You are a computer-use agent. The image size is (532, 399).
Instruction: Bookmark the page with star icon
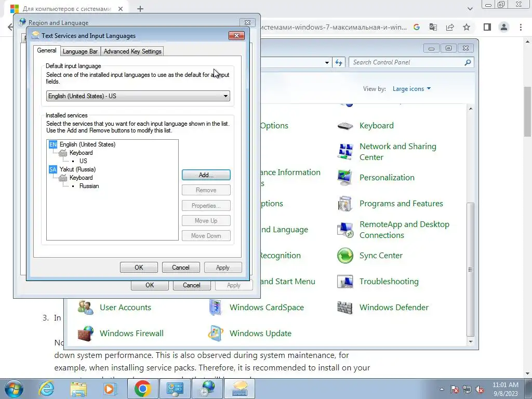(x=467, y=27)
